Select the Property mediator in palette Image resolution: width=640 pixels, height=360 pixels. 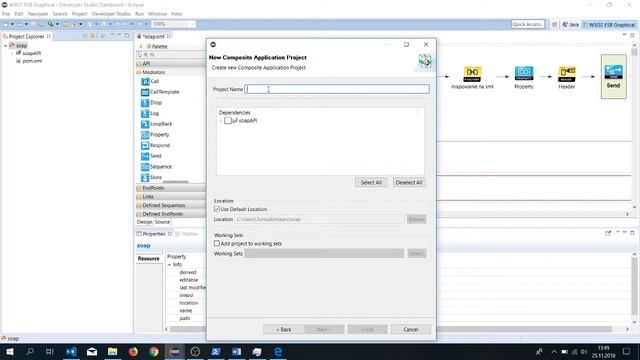point(155,134)
